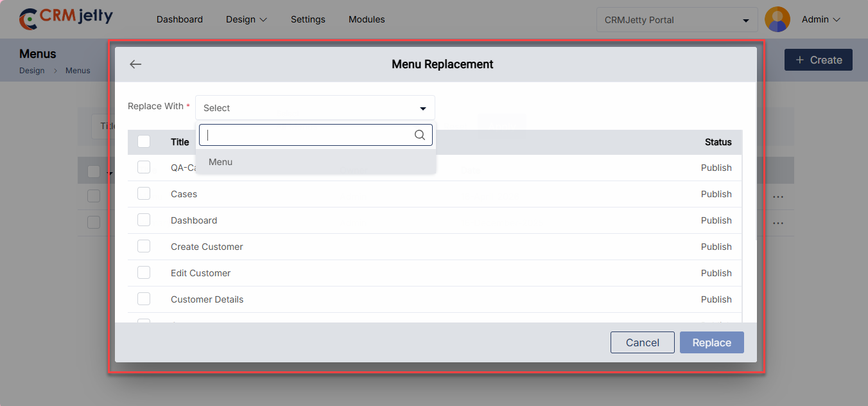The height and width of the screenshot is (406, 868).
Task: Select the Create Customer row checkbox
Action: click(144, 246)
